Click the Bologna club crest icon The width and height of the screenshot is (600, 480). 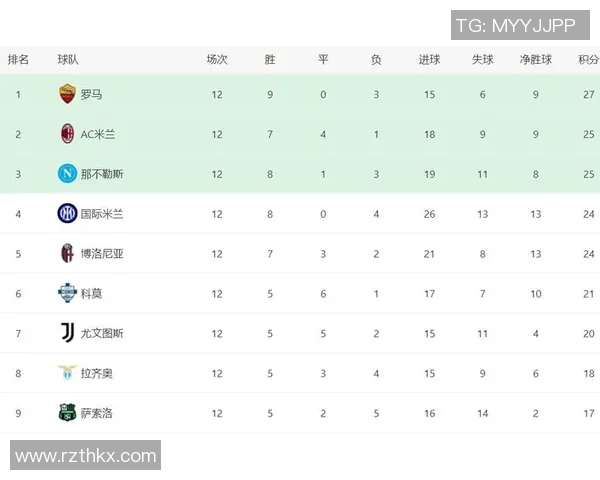(67, 253)
